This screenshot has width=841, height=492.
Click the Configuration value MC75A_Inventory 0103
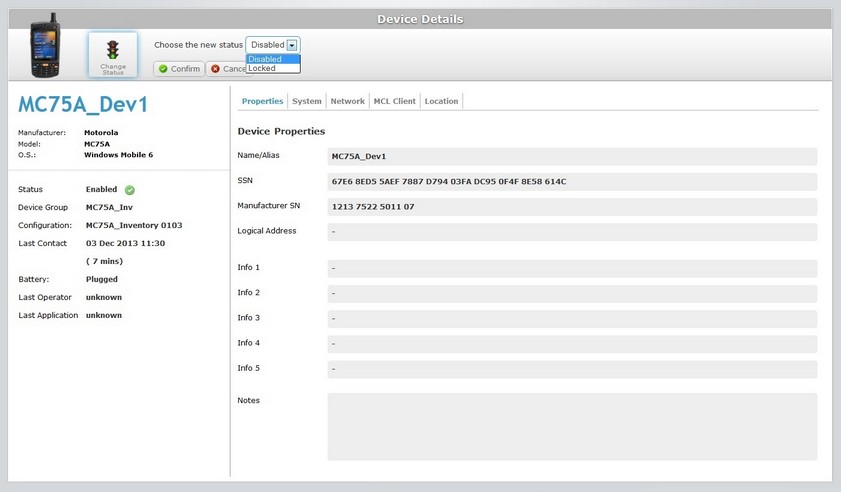coord(134,225)
